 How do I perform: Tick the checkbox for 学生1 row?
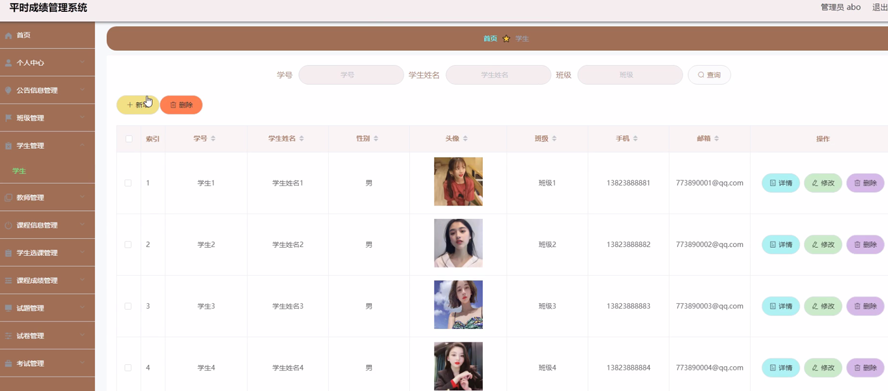tap(128, 183)
